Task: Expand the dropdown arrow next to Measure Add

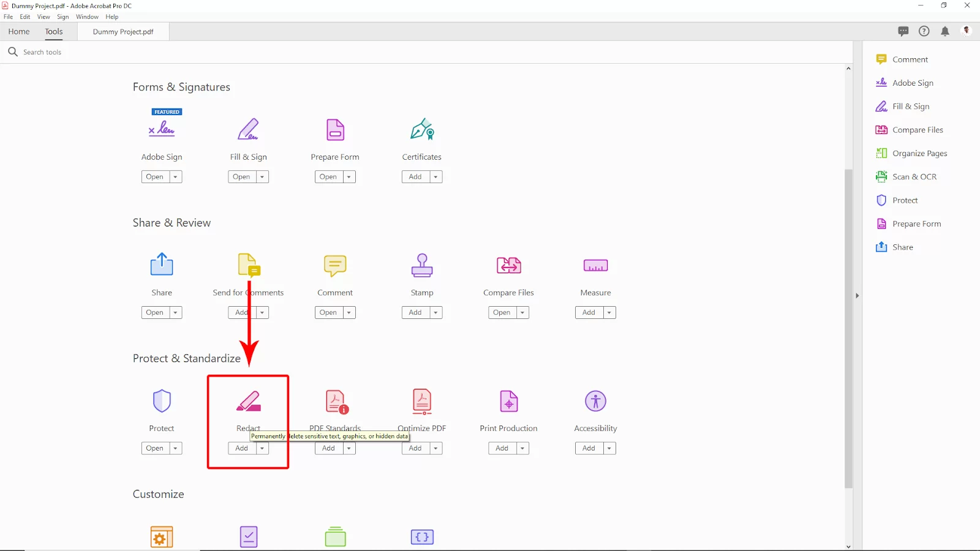Action: click(x=609, y=313)
